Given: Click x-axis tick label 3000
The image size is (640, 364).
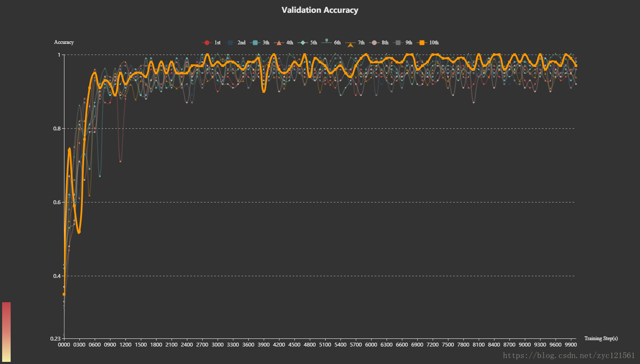Looking at the screenshot, I should tap(218, 345).
